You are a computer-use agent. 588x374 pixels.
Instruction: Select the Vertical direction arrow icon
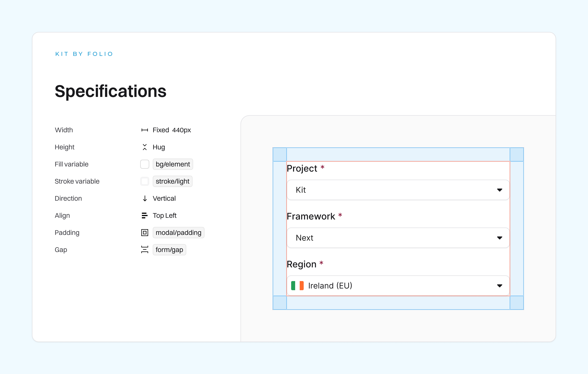(145, 198)
